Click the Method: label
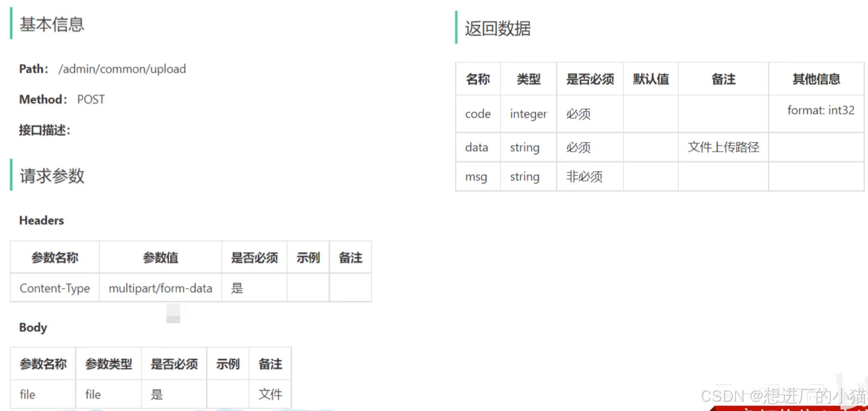The image size is (868, 411). click(43, 99)
